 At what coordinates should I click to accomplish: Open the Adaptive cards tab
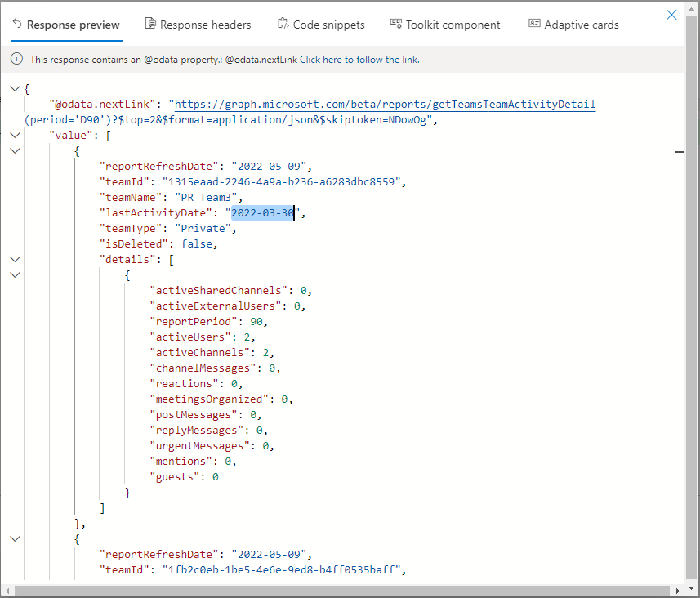pyautogui.click(x=573, y=25)
